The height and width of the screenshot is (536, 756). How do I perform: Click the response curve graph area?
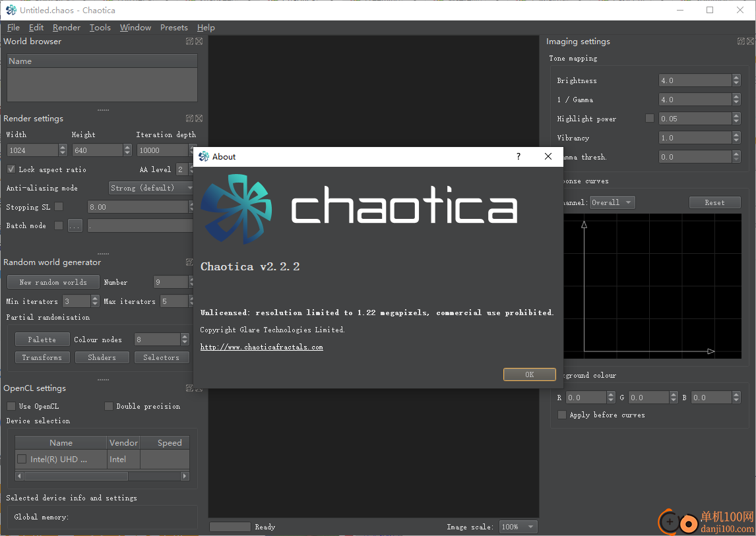tap(652, 286)
